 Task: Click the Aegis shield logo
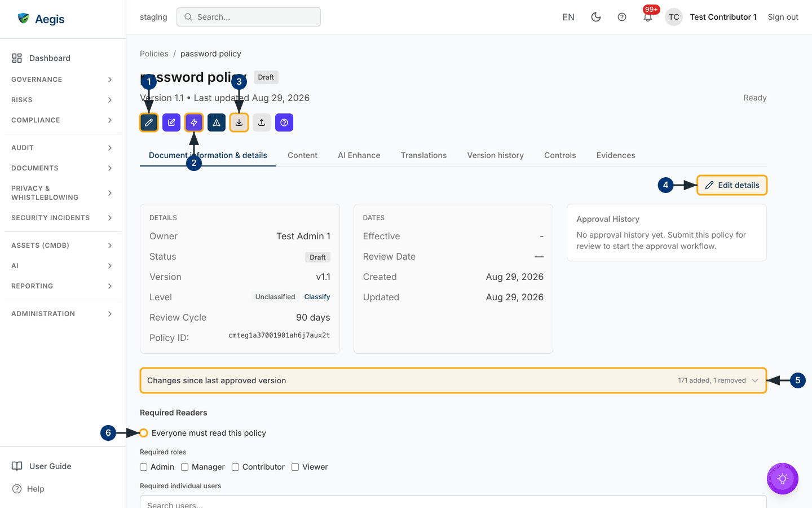click(23, 19)
